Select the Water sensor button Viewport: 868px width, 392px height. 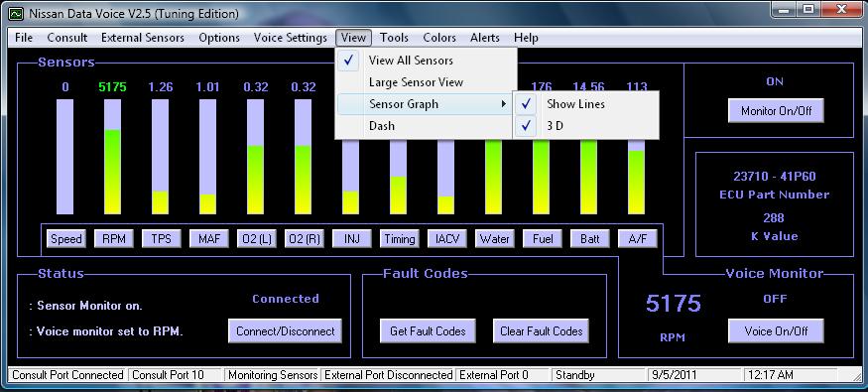point(494,239)
